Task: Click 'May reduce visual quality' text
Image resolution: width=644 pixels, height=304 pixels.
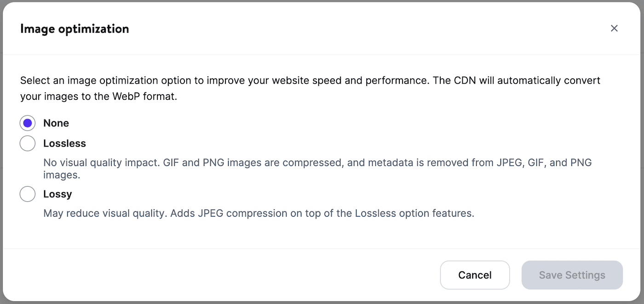Action: click(x=105, y=213)
